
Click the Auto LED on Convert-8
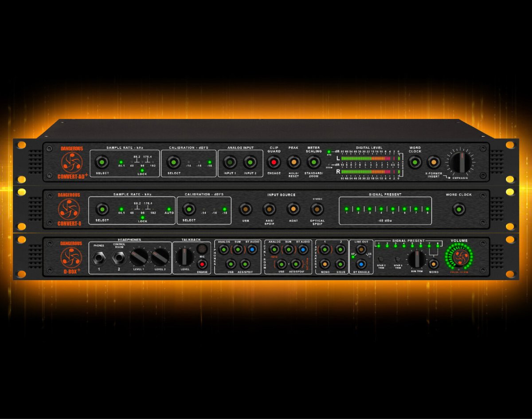point(168,209)
